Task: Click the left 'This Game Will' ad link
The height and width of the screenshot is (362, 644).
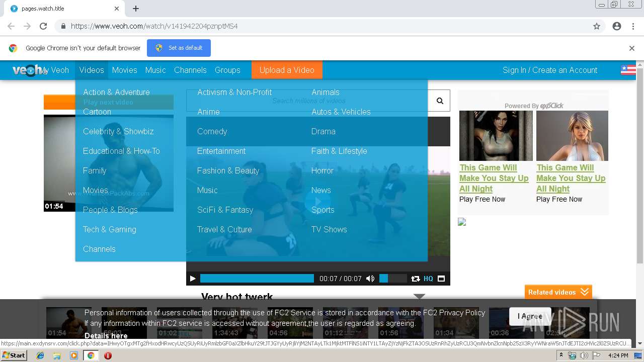Action: [x=494, y=178]
